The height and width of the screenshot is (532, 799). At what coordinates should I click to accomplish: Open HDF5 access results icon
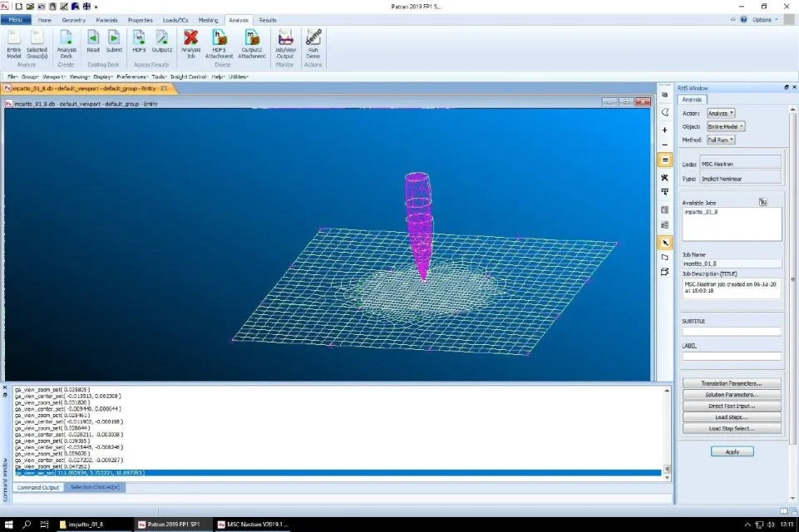pyautogui.click(x=139, y=39)
